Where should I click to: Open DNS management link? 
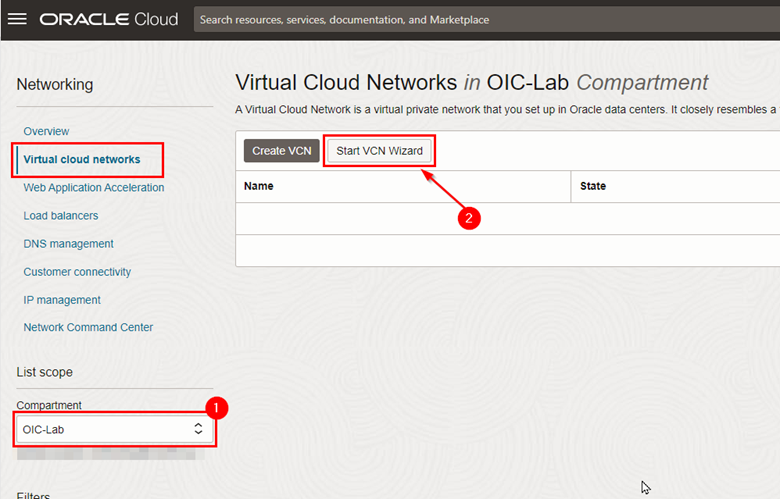point(68,244)
